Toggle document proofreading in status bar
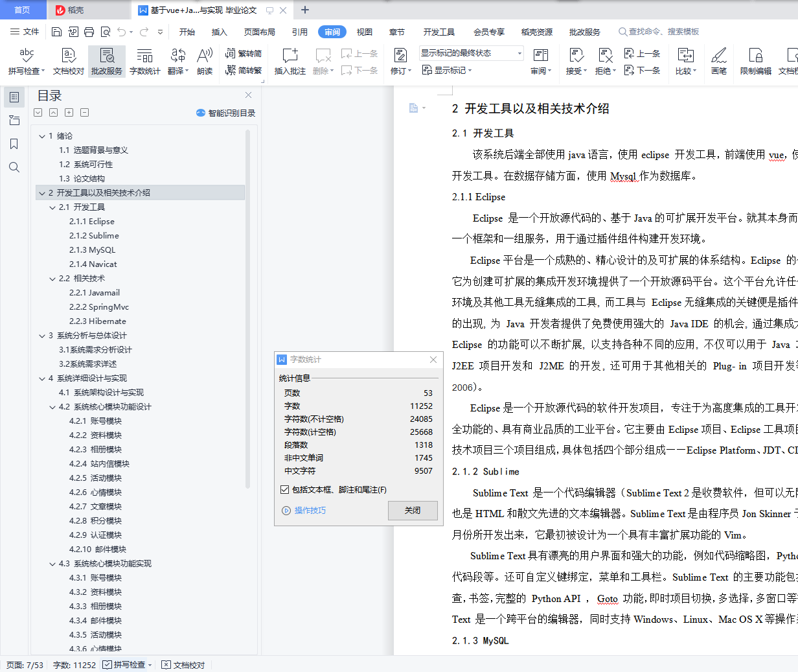Screen dimensions: 798x672 click(183, 665)
